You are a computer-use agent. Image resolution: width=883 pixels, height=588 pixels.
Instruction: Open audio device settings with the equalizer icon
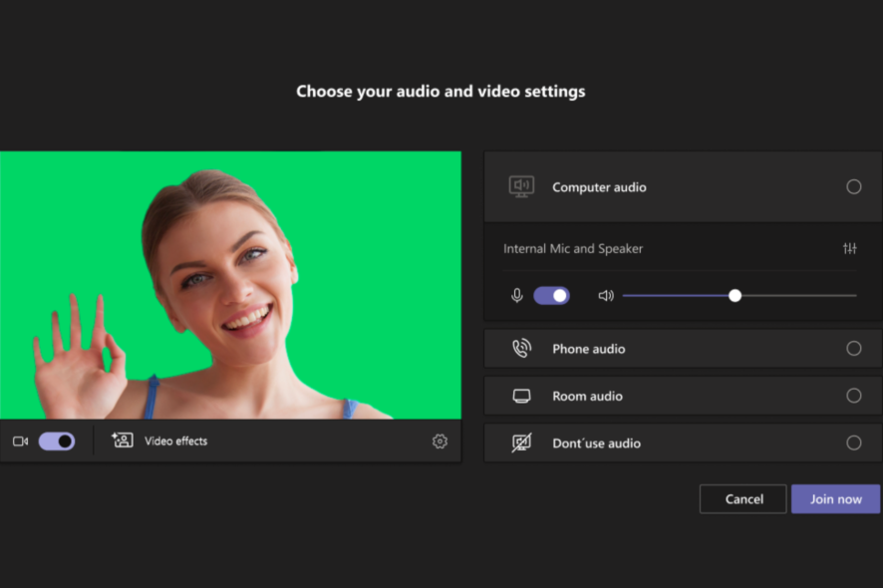[x=850, y=248]
